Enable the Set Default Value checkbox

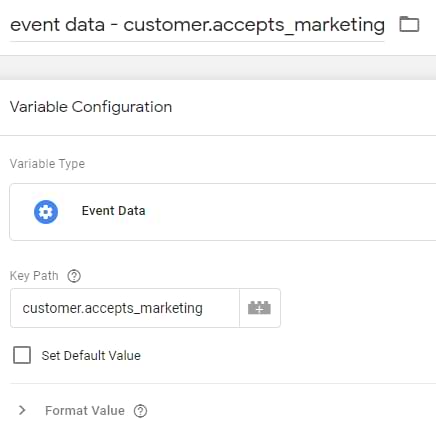coord(22,355)
